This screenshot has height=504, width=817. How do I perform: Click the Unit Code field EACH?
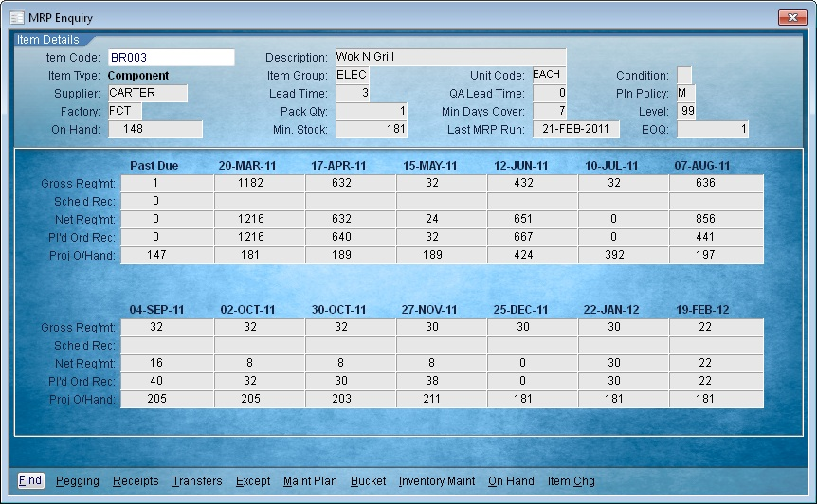(549, 75)
